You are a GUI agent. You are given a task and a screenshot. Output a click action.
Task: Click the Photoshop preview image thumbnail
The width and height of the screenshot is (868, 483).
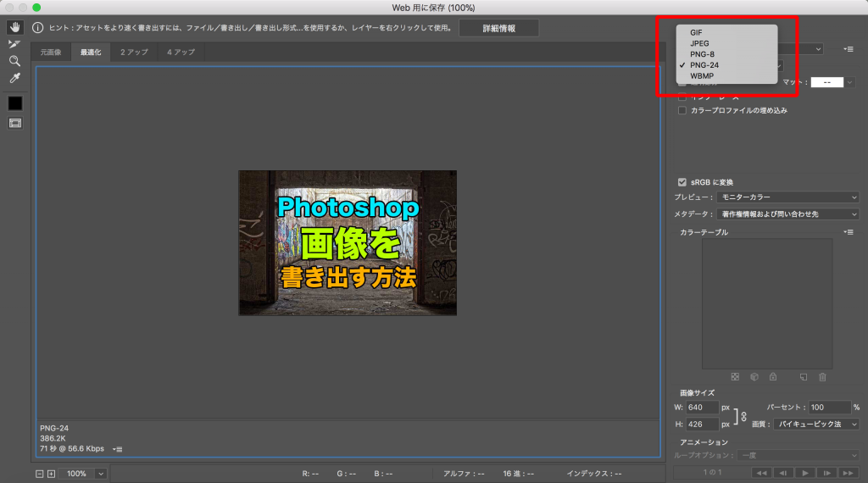point(348,243)
